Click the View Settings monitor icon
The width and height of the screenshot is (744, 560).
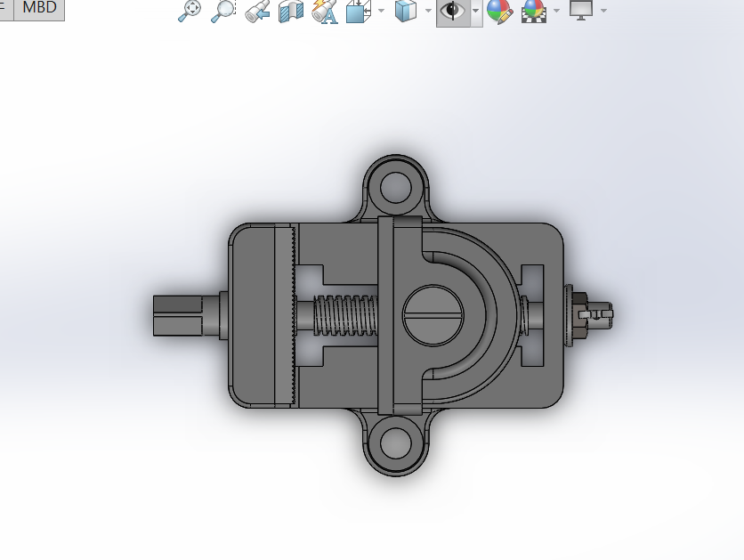581,11
